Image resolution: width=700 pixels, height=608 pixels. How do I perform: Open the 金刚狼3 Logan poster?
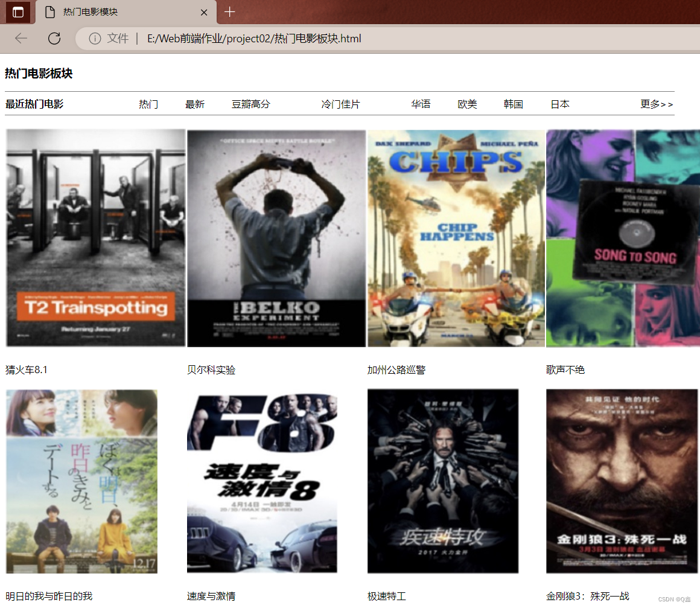click(x=622, y=481)
